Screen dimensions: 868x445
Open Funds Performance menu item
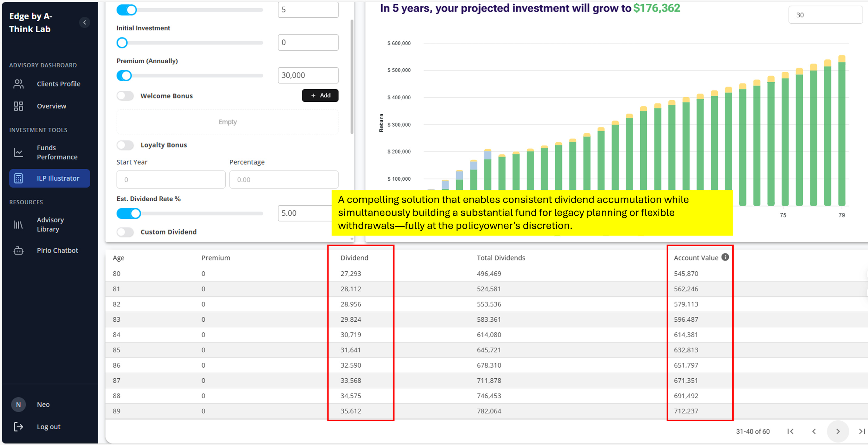click(x=57, y=152)
